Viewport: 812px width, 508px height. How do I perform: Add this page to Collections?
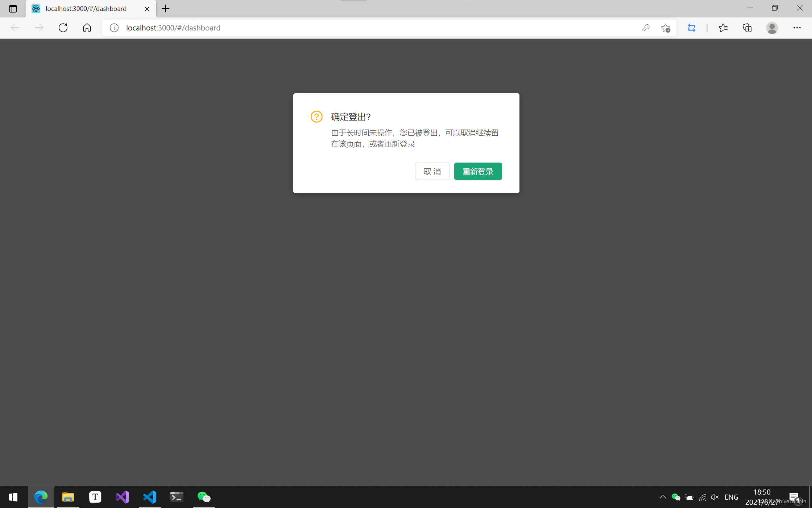point(747,28)
